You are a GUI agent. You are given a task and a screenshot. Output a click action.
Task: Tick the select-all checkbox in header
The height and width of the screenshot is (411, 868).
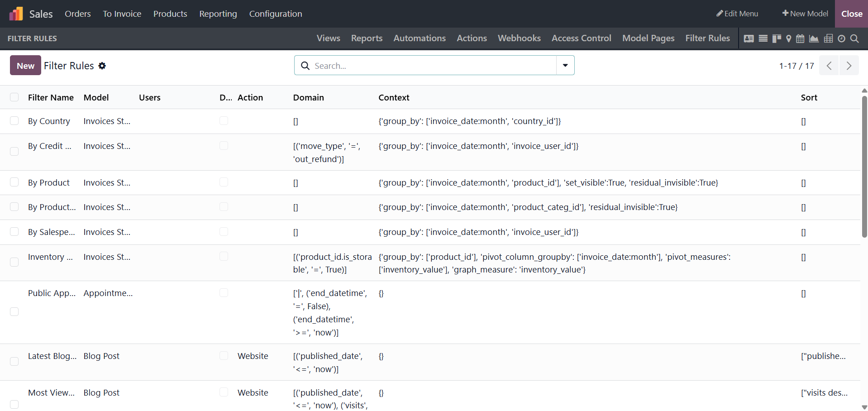click(14, 97)
